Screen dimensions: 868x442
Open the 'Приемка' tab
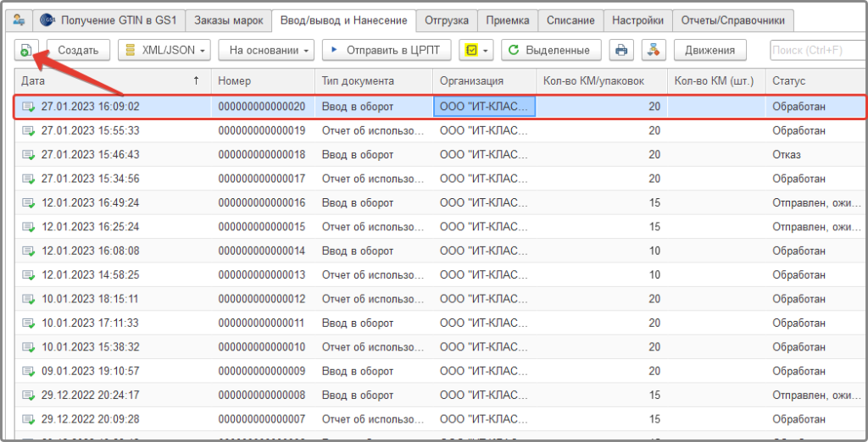click(x=507, y=20)
